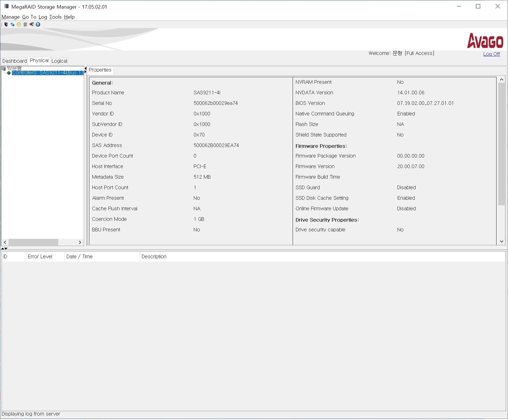Click the blue refresh arrows icon
Image resolution: width=509 pixels, height=420 pixels.
(x=12, y=24)
